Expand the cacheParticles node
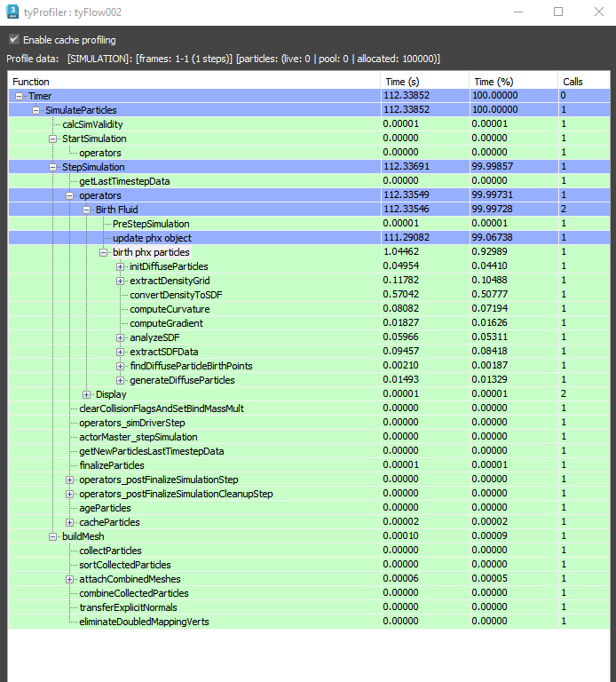This screenshot has width=616, height=682. click(x=69, y=522)
